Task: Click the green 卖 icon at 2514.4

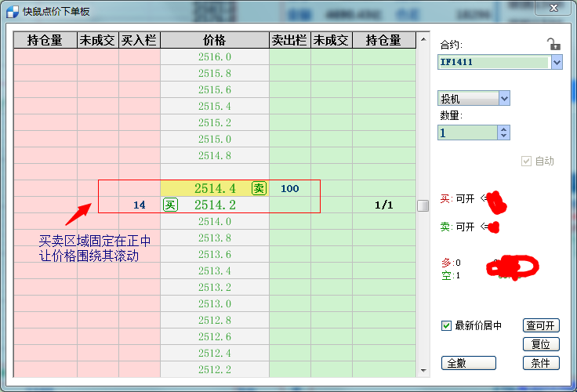Action: 259,188
